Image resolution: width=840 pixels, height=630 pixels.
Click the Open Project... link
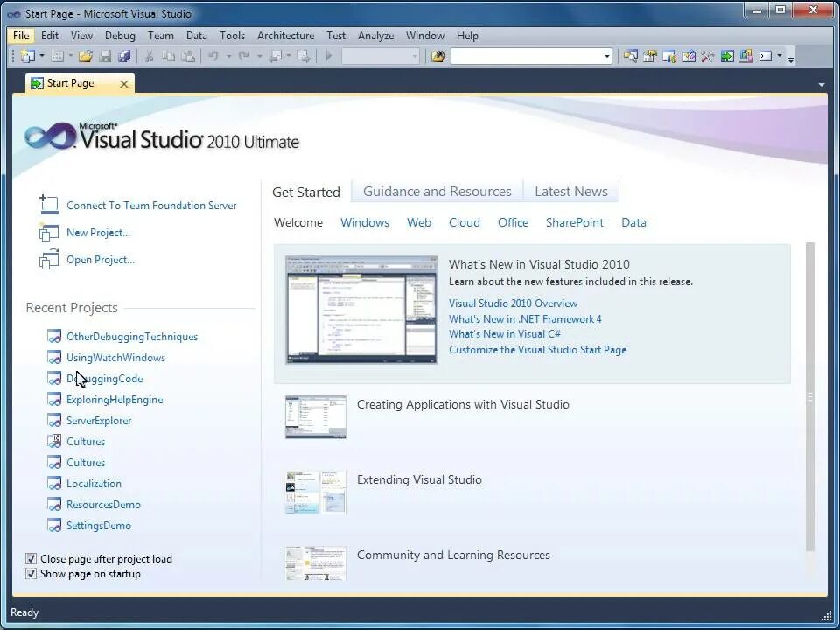(101, 260)
